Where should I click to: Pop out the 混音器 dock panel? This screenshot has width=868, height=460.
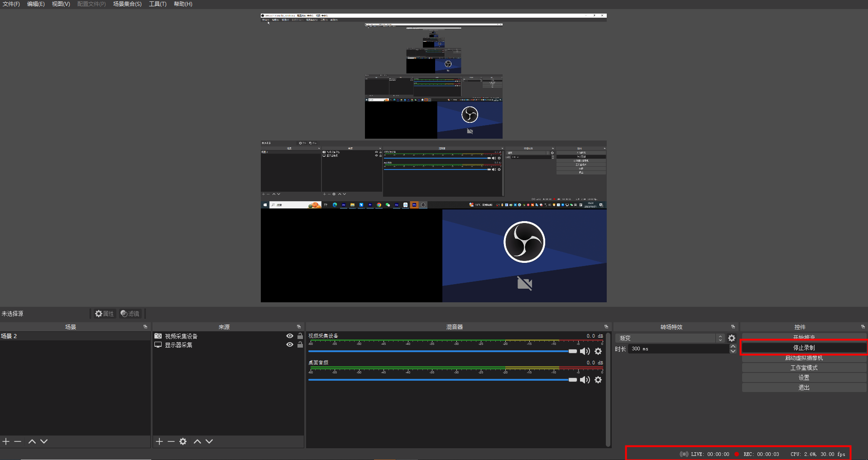[x=606, y=327]
